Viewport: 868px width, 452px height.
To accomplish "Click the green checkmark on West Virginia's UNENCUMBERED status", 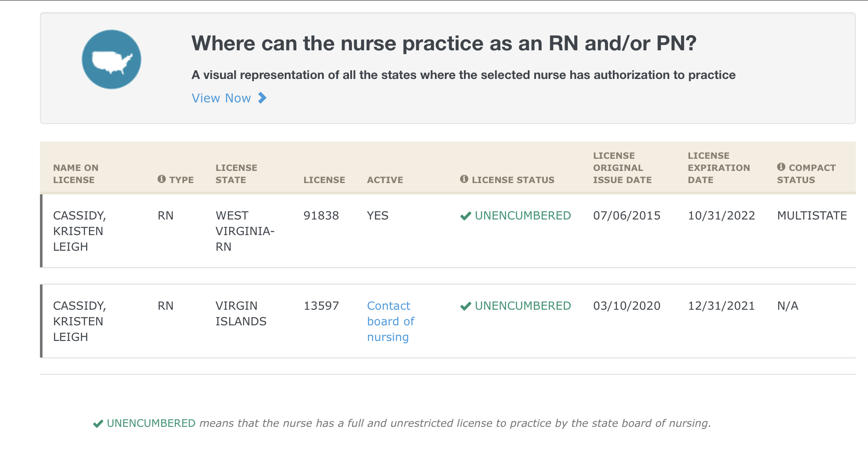I will [466, 215].
